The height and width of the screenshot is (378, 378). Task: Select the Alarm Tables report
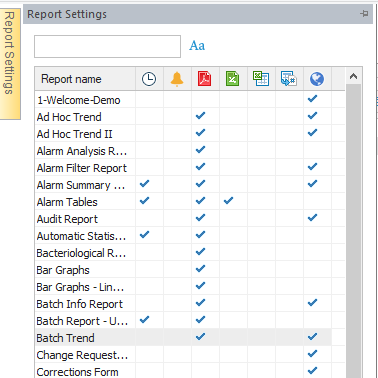pyautogui.click(x=67, y=202)
